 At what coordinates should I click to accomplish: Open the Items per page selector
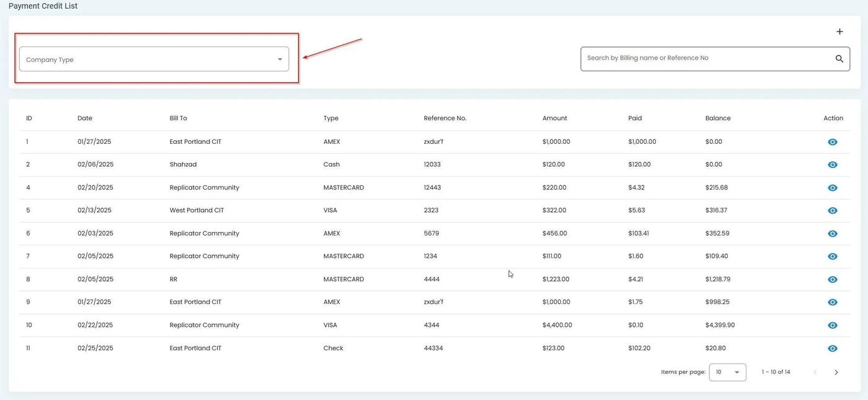[727, 371]
